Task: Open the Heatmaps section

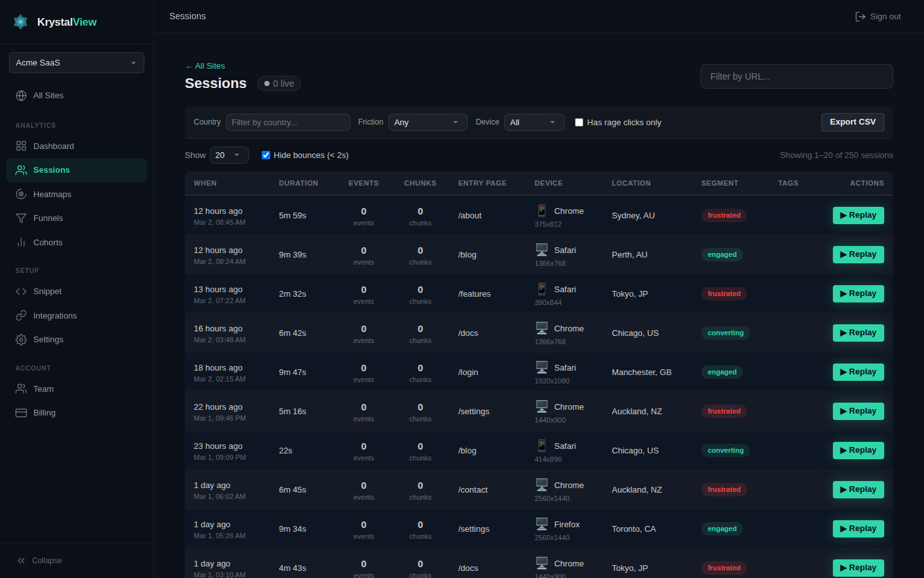Action: (x=51, y=194)
